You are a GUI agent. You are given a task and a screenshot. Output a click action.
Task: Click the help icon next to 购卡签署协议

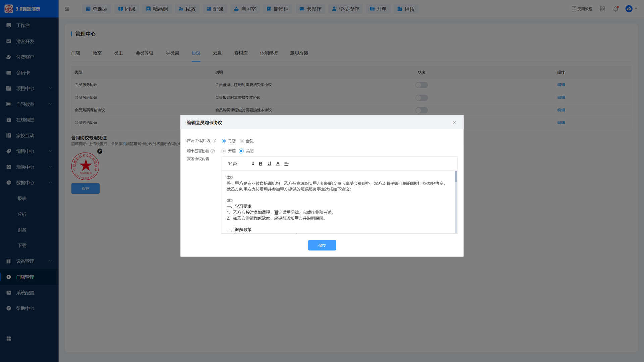tap(213, 151)
